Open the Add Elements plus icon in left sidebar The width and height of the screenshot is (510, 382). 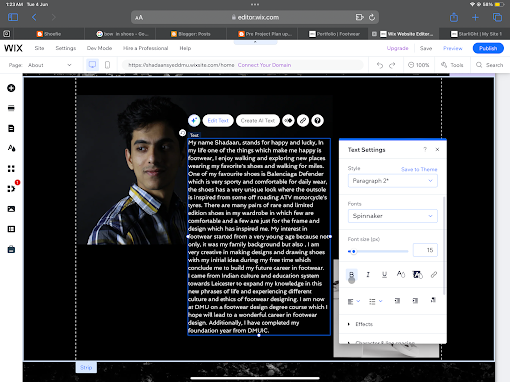tap(11, 88)
